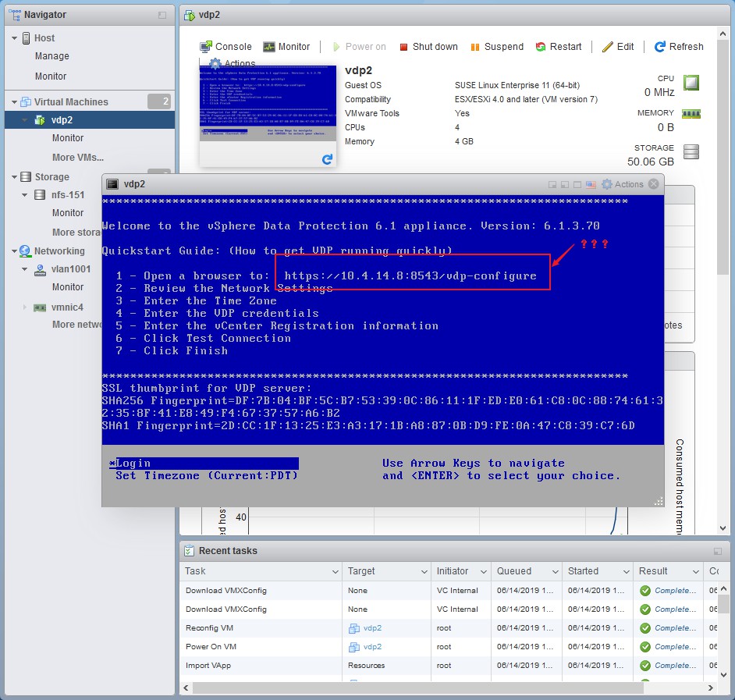Select Monitor under Host
Viewport: 735px width, 700px height.
[51, 76]
